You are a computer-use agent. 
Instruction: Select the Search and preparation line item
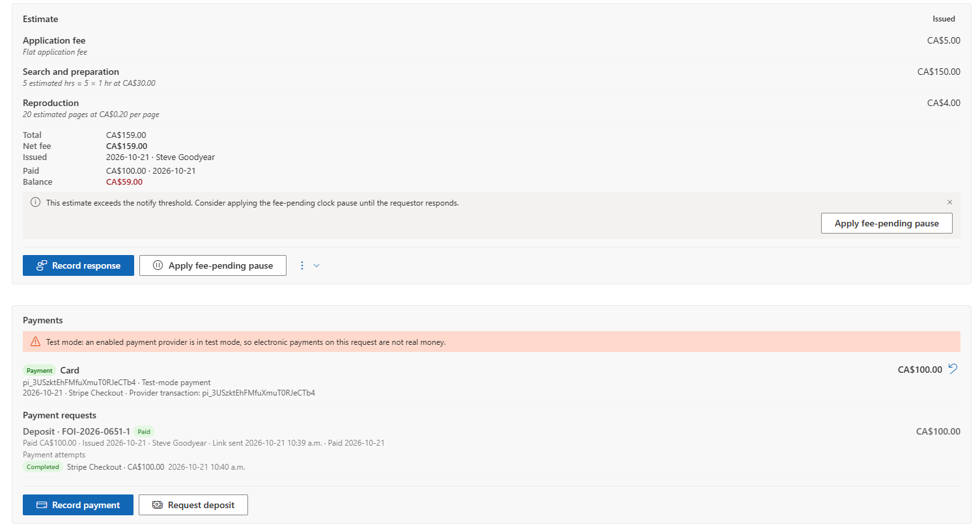492,77
